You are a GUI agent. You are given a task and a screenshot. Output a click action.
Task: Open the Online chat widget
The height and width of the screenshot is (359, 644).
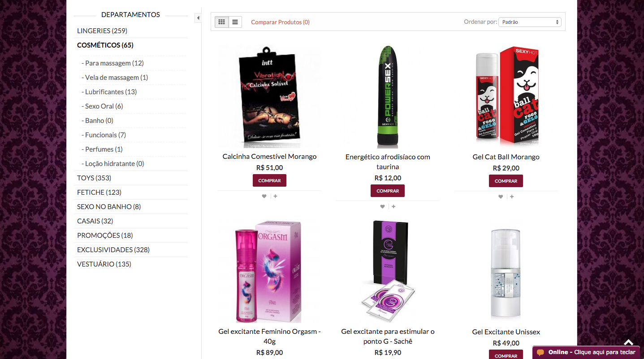point(586,352)
